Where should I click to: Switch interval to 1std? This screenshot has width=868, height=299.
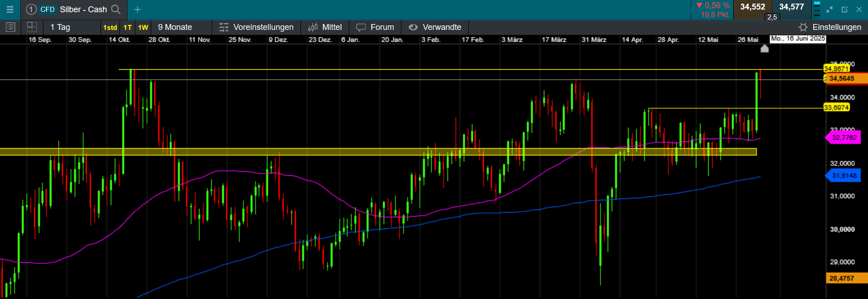click(110, 28)
